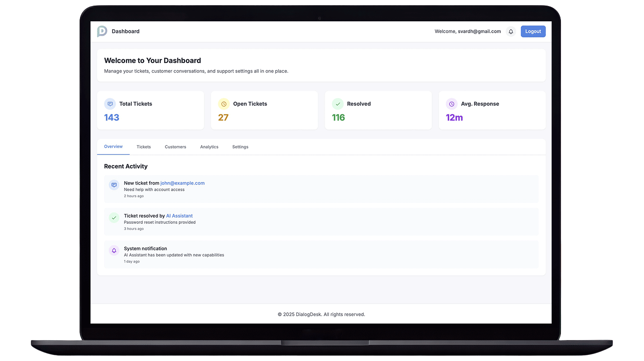Click the DialogDesk logo icon
644x361 pixels.
coord(102,31)
